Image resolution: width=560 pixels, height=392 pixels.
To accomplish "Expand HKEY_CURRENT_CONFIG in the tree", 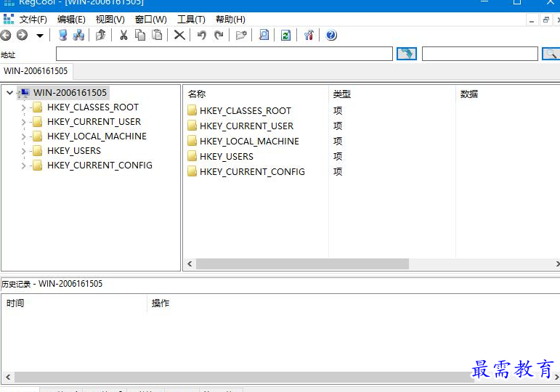I will click(x=23, y=166).
